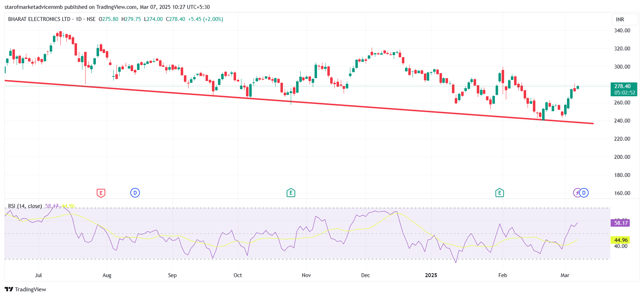Select the red descending trend line
Image resolution: width=644 pixels, height=297 pixels.
click(x=299, y=102)
